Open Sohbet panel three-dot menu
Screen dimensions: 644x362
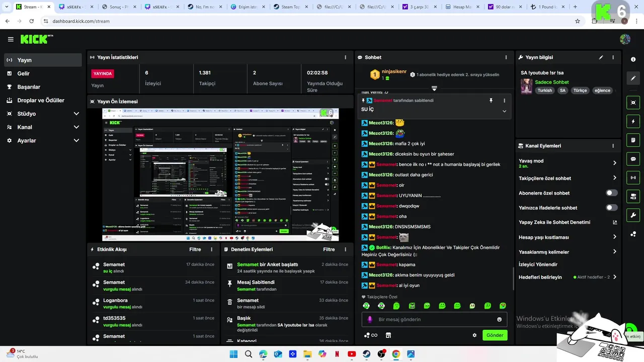point(505,57)
